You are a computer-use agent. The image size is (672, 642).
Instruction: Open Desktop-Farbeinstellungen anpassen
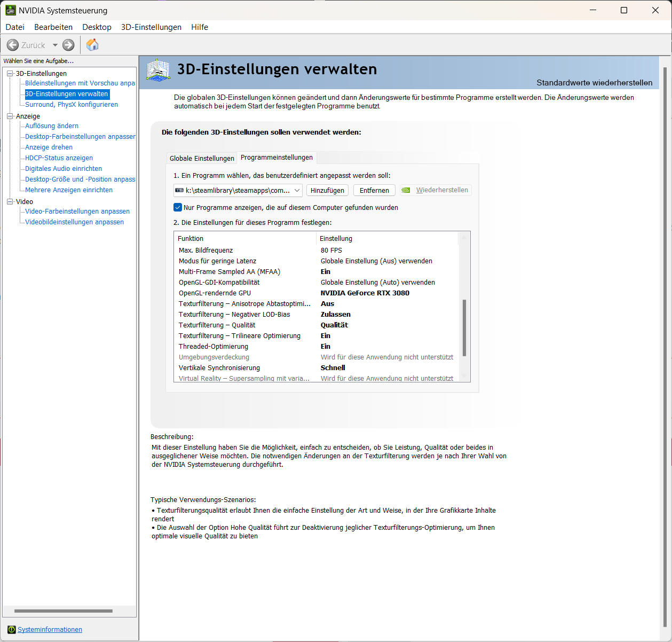[80, 137]
